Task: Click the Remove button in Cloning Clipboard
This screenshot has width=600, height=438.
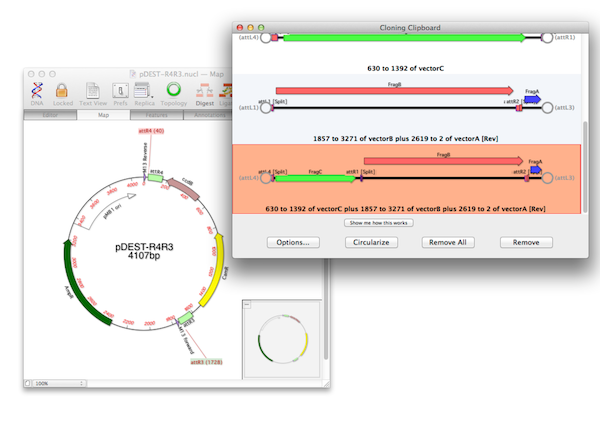Action: tap(526, 243)
